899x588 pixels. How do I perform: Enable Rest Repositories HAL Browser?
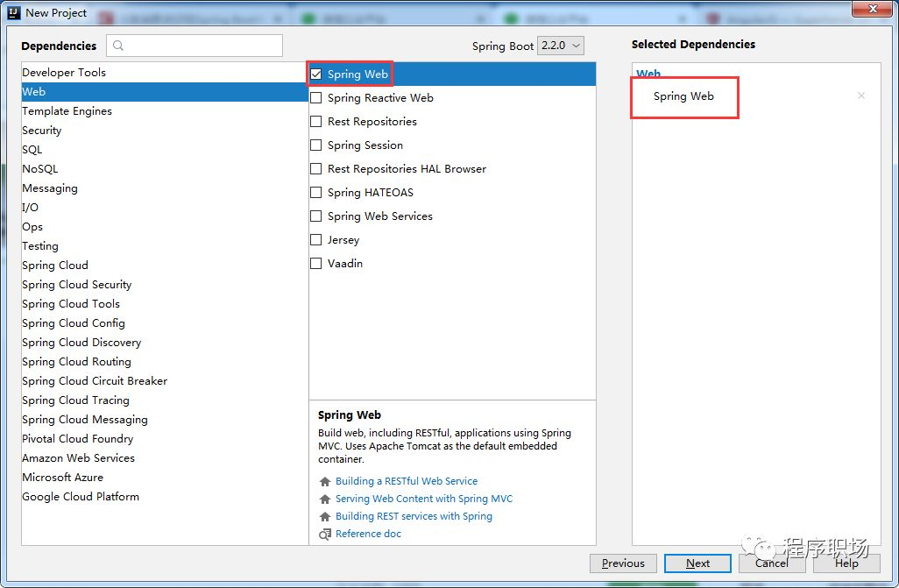click(x=316, y=168)
